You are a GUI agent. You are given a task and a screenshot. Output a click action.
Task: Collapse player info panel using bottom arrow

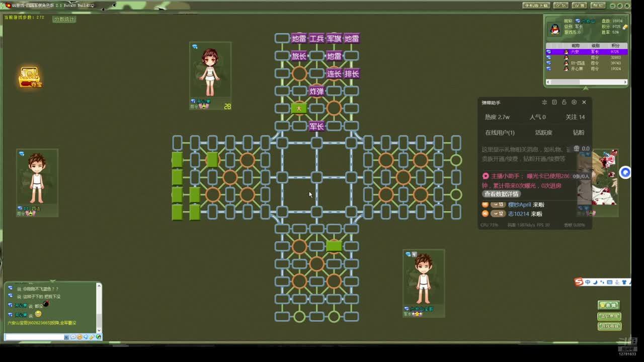[x=586, y=88]
